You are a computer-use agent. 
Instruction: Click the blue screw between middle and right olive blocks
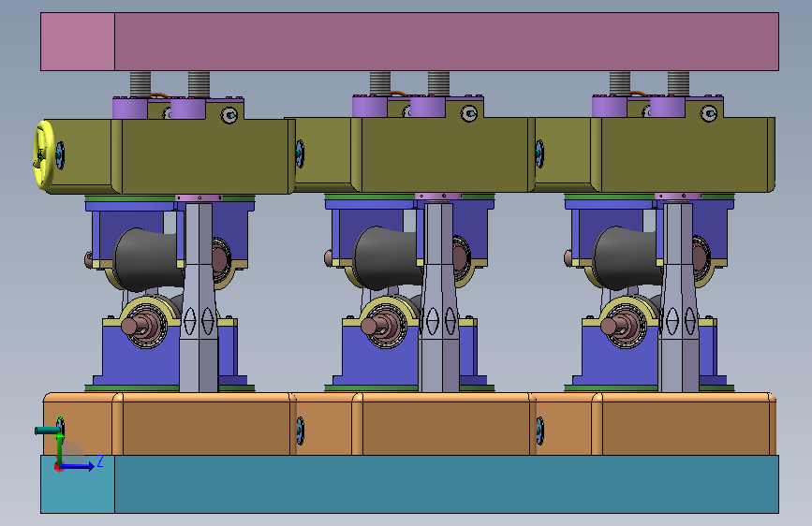[539, 153]
